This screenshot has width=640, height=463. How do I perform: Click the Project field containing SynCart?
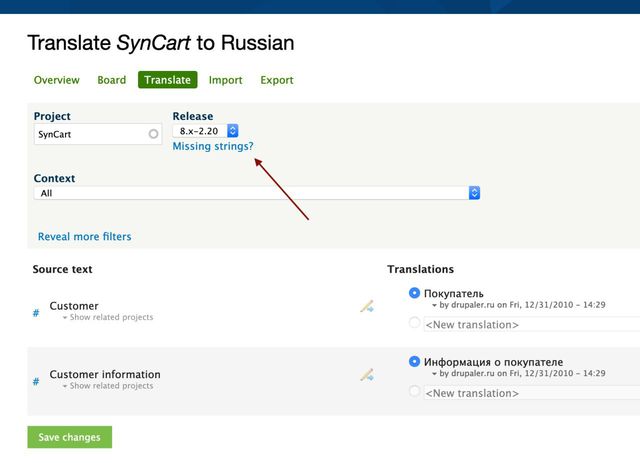[x=98, y=134]
